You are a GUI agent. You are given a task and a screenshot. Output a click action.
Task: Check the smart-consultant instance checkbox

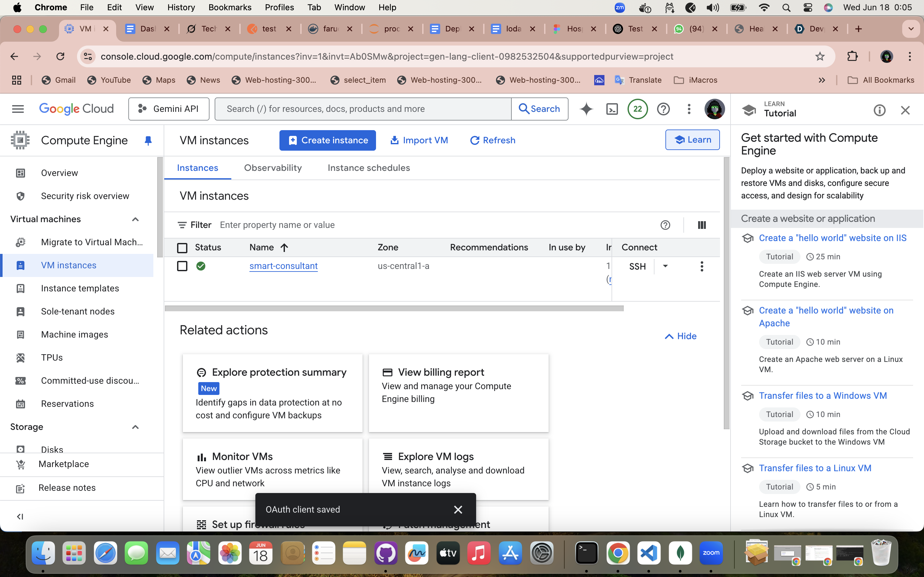pyautogui.click(x=182, y=266)
